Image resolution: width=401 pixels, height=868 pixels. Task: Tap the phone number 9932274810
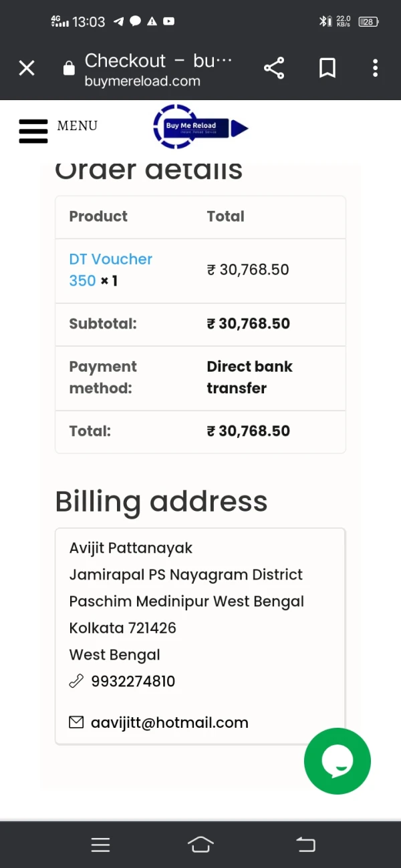133,681
